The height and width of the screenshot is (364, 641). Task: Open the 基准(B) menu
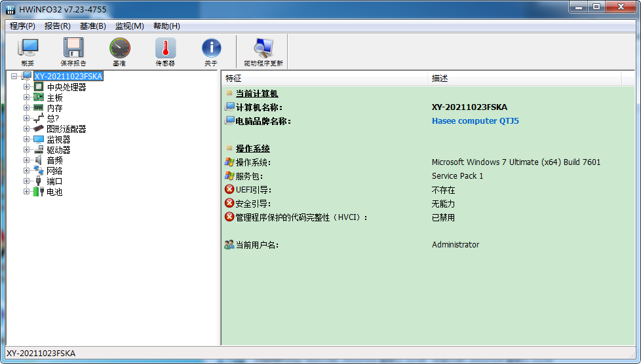[x=93, y=26]
